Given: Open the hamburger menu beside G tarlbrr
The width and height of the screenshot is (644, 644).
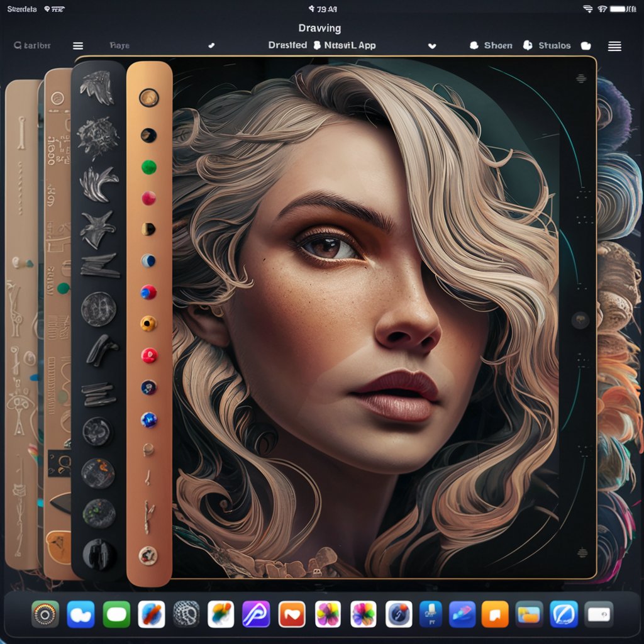Looking at the screenshot, I should point(78,46).
